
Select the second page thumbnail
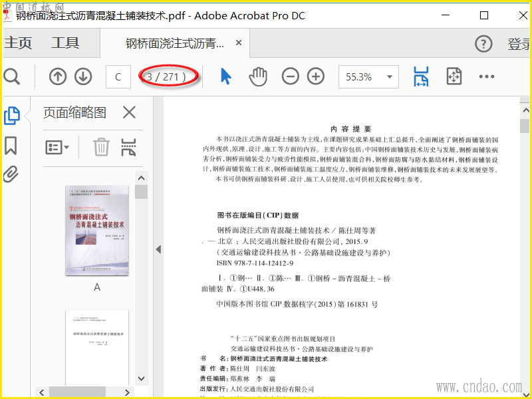(97, 347)
